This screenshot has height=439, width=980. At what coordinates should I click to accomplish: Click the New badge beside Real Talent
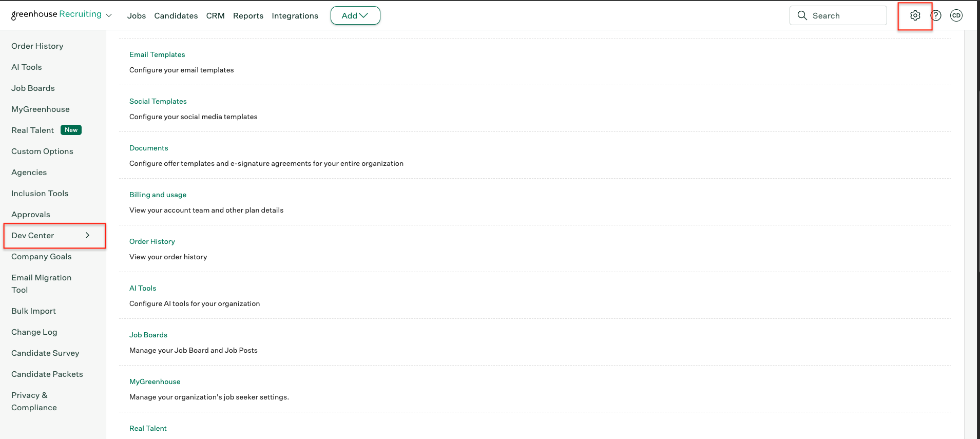tap(71, 130)
